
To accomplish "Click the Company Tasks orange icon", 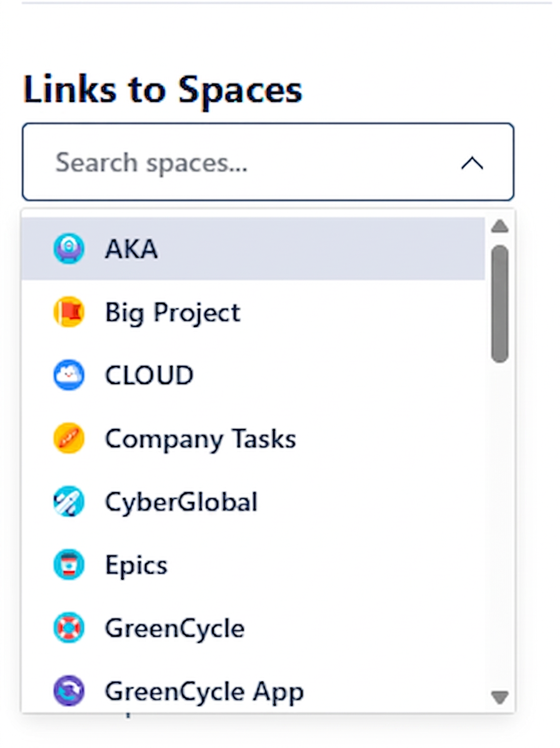I will click(69, 438).
